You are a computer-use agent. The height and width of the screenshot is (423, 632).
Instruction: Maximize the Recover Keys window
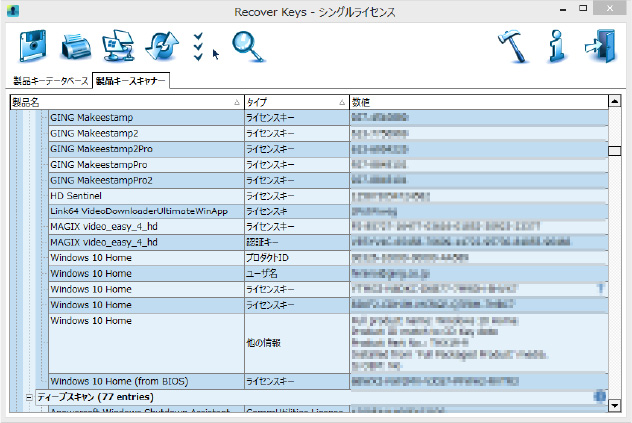pos(583,8)
